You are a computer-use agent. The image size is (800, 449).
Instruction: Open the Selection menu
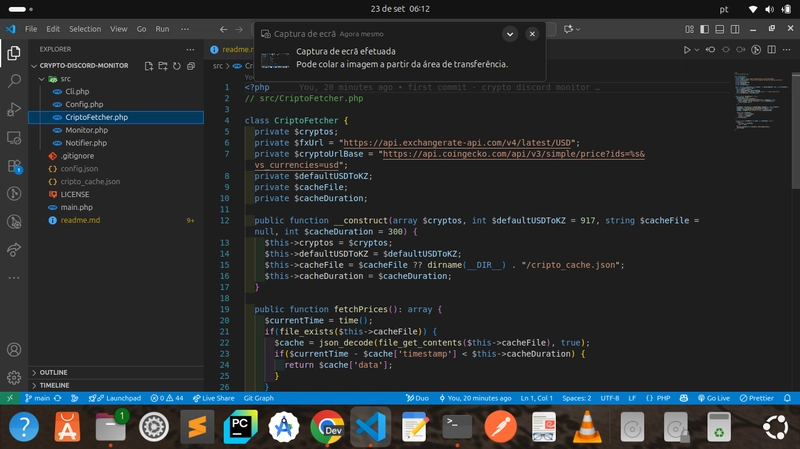coord(85,29)
